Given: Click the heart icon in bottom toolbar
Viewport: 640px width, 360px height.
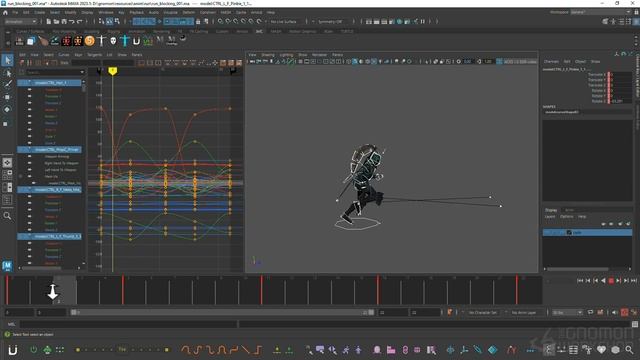Looking at the screenshot, I should tap(601, 349).
